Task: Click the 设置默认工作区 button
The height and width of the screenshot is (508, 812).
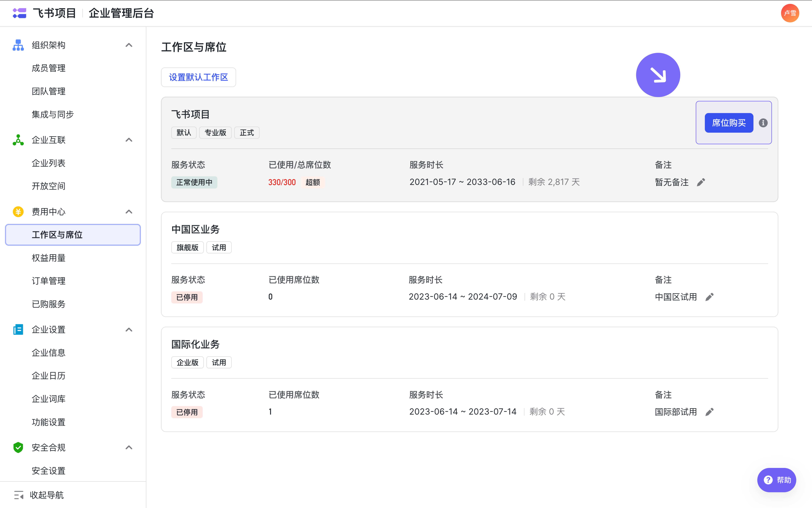Action: [x=198, y=77]
